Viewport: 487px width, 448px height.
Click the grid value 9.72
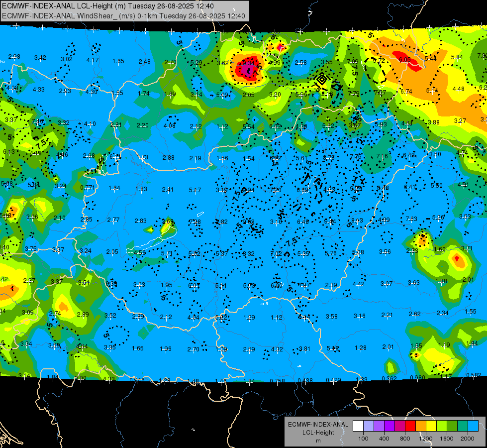[x=379, y=60]
